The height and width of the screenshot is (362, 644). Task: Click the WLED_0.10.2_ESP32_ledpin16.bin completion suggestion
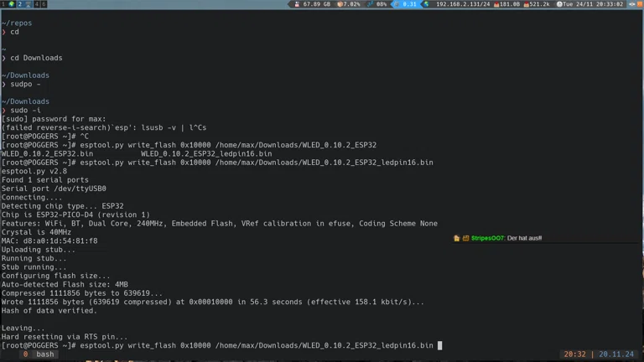tap(206, 154)
